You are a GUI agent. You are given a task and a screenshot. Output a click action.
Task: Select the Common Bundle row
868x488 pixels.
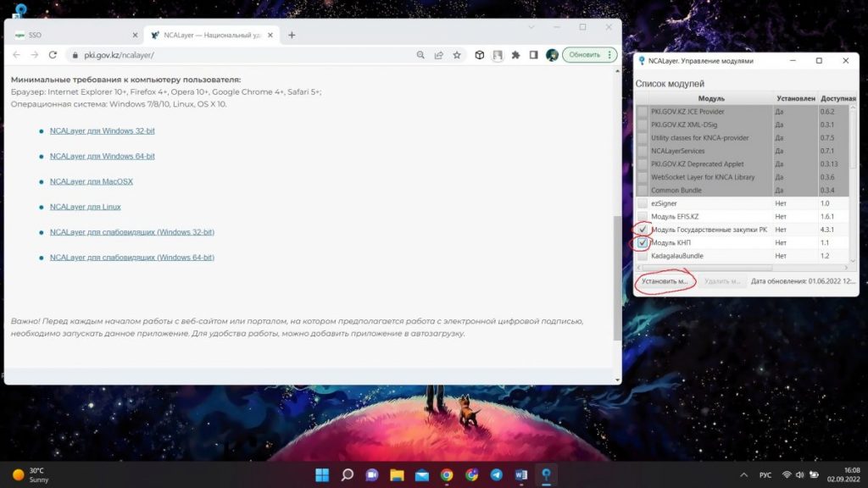(x=742, y=191)
